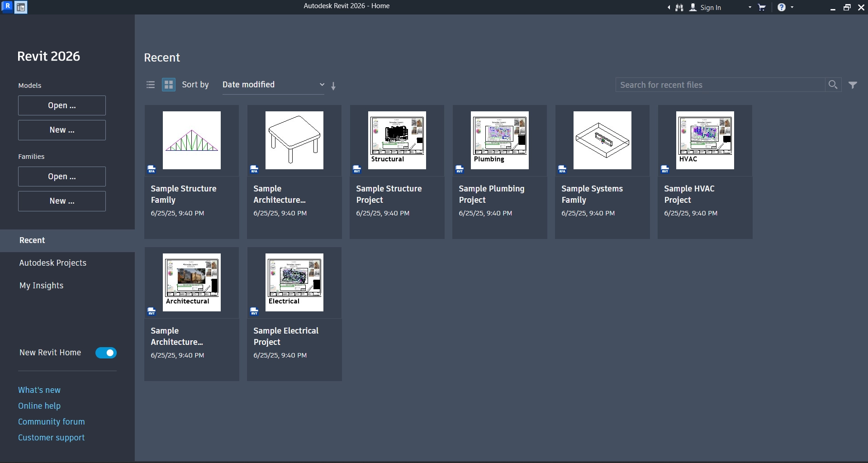Reverse sort order with the down arrow icon
This screenshot has height=463, width=868.
(x=333, y=86)
